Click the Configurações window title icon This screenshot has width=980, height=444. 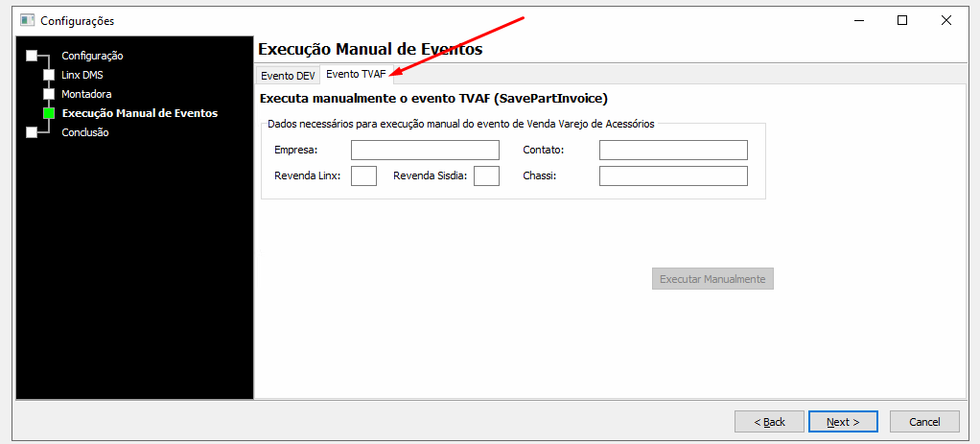[27, 21]
